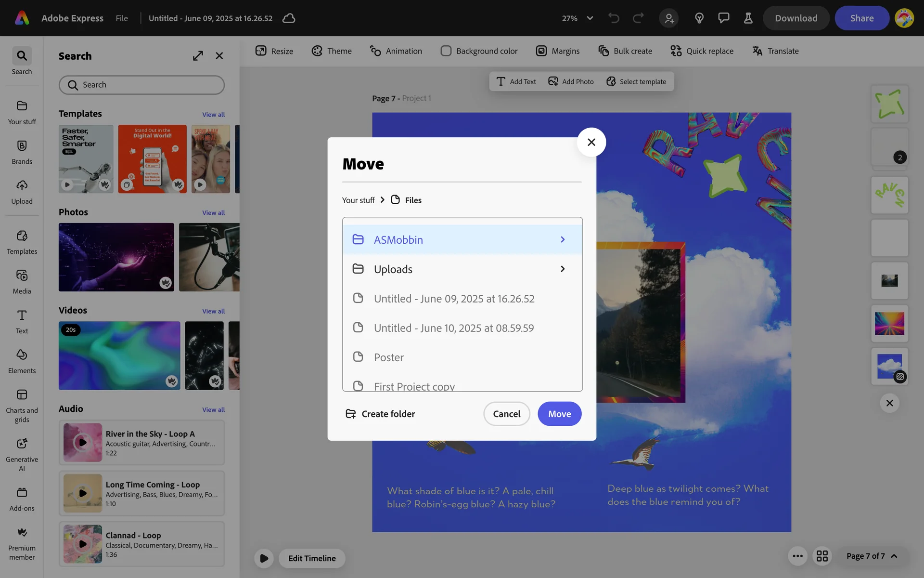This screenshot has height=578, width=924.
Task: Open Charts and grids panel
Action: point(22,395)
